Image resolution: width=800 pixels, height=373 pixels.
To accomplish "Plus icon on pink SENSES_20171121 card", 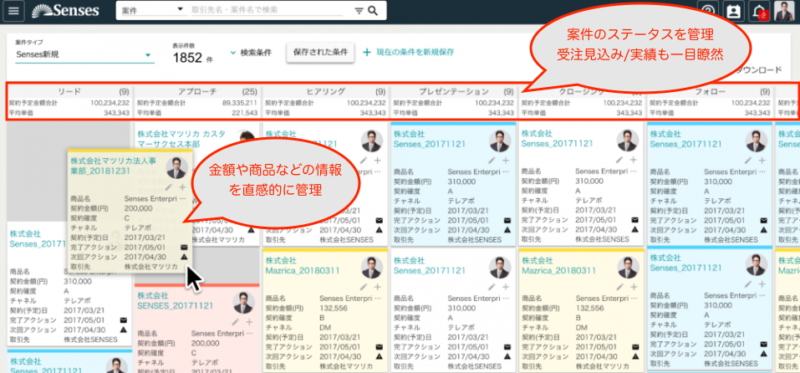I will click(249, 322).
